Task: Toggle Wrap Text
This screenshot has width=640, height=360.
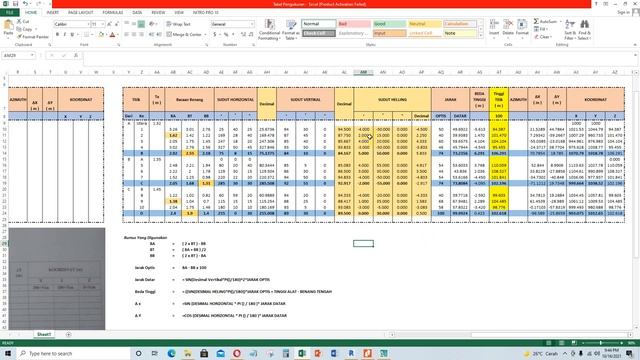Action: coord(178,24)
